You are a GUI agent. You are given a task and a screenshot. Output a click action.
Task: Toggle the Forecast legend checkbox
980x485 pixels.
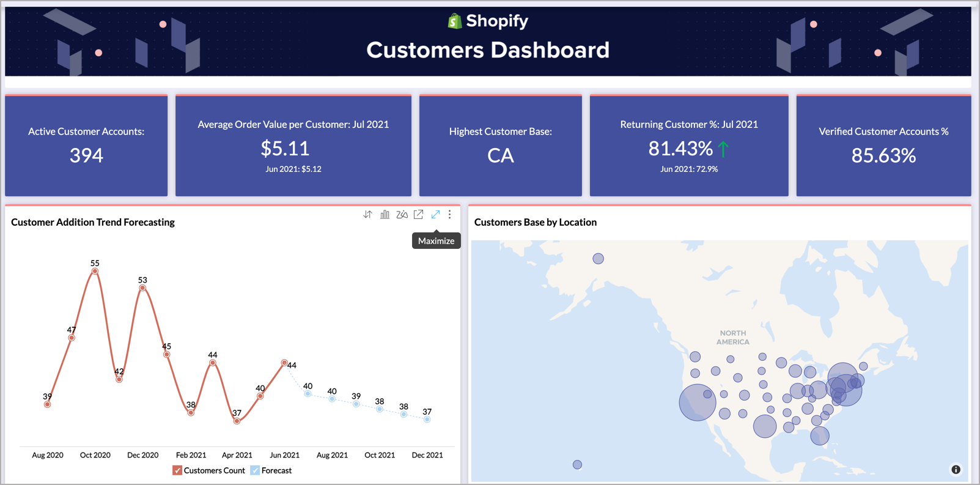coord(255,470)
